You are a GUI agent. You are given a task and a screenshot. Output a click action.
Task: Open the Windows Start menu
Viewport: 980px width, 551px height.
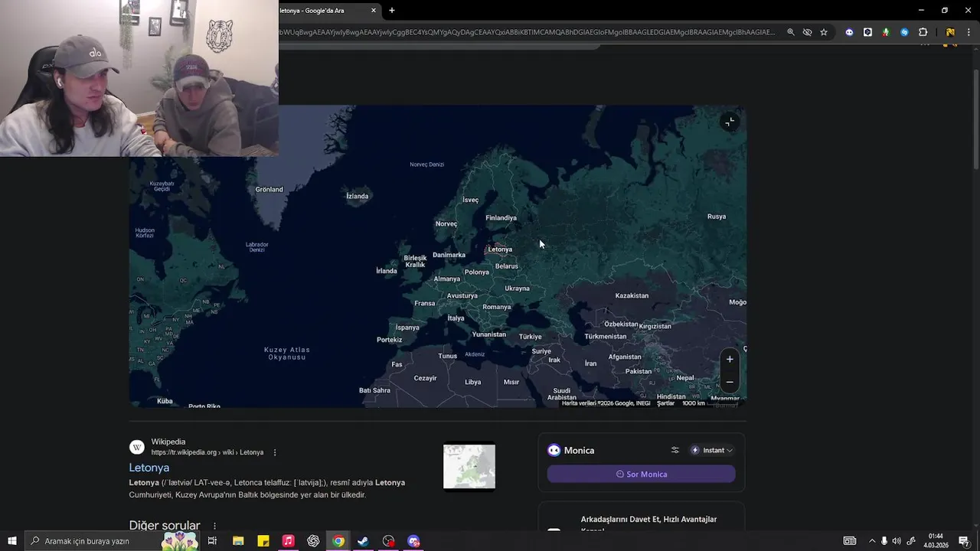12,541
